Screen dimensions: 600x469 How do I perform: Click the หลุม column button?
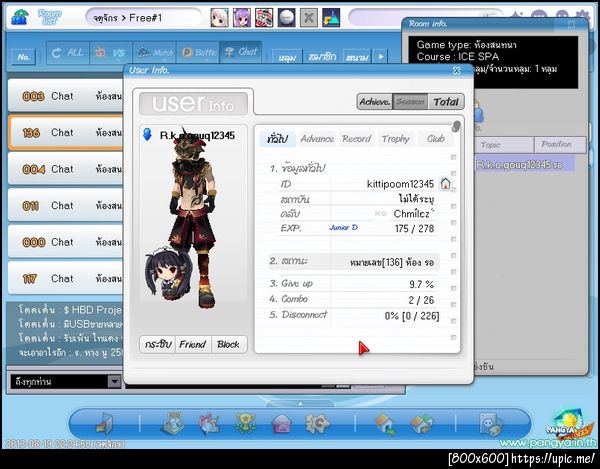[287, 57]
